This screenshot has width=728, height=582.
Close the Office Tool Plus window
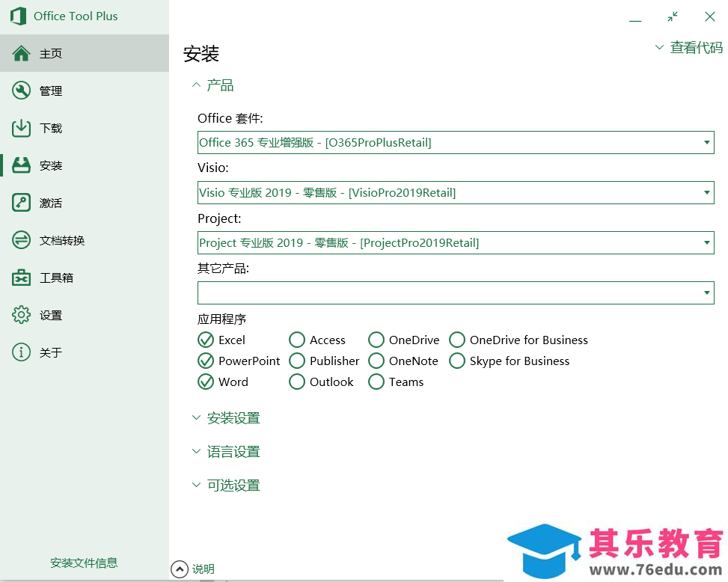tap(710, 16)
